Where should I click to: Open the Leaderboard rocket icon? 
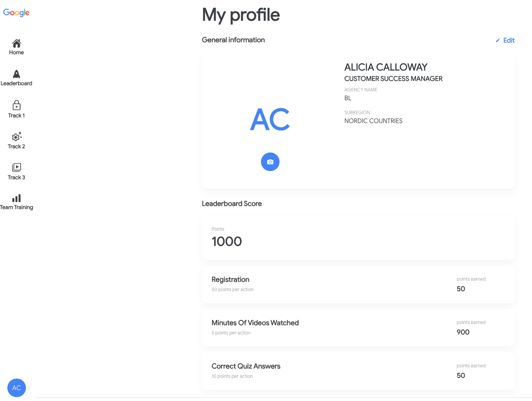click(x=16, y=74)
